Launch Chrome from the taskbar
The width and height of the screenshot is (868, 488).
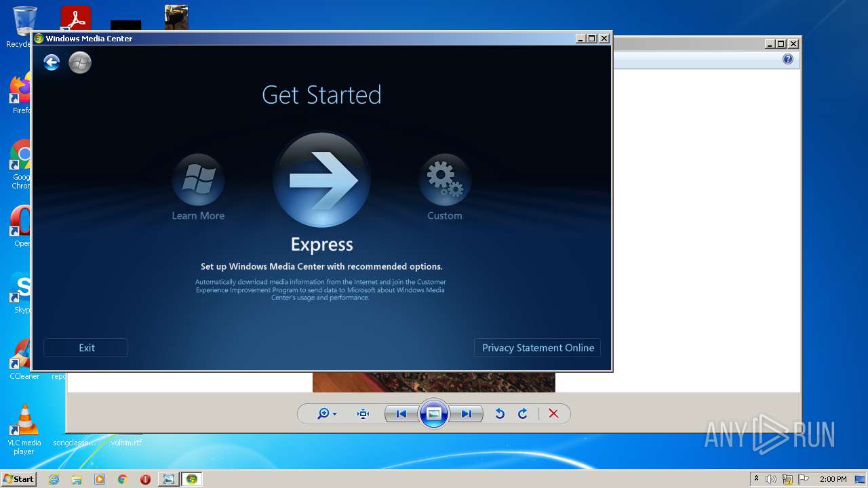tap(123, 479)
